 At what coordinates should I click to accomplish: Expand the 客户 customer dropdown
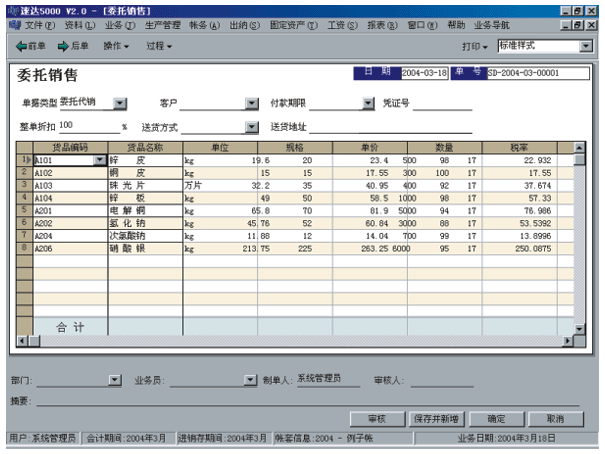point(251,102)
